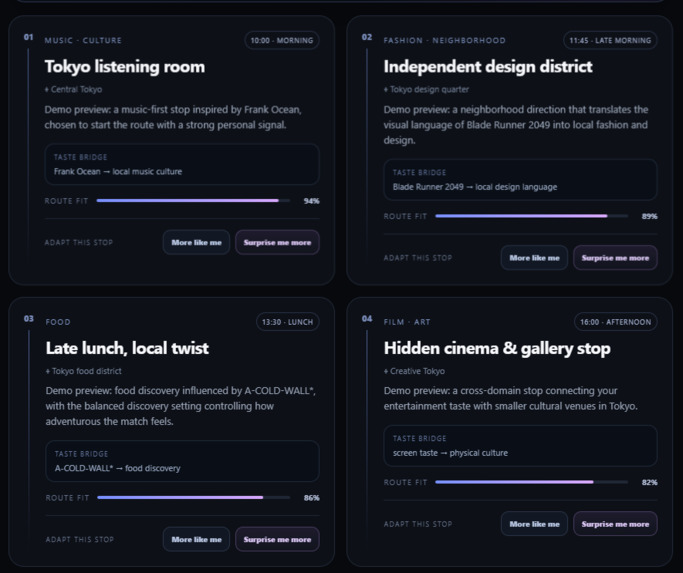Click the Creative Tokyo location label

pos(414,371)
